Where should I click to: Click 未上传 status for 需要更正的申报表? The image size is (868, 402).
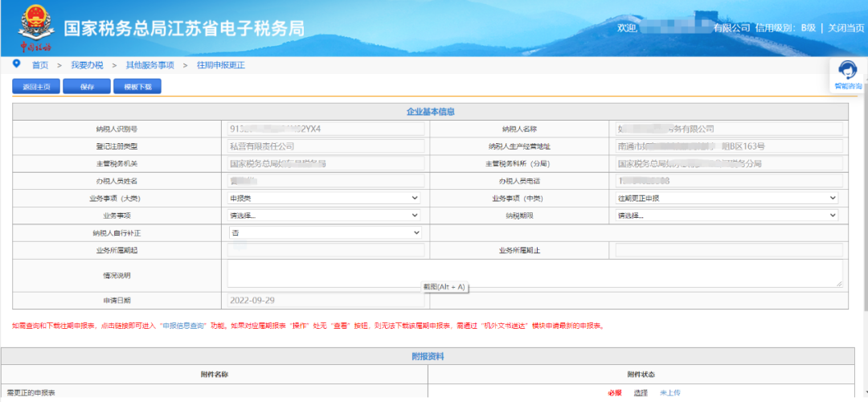[669, 393]
